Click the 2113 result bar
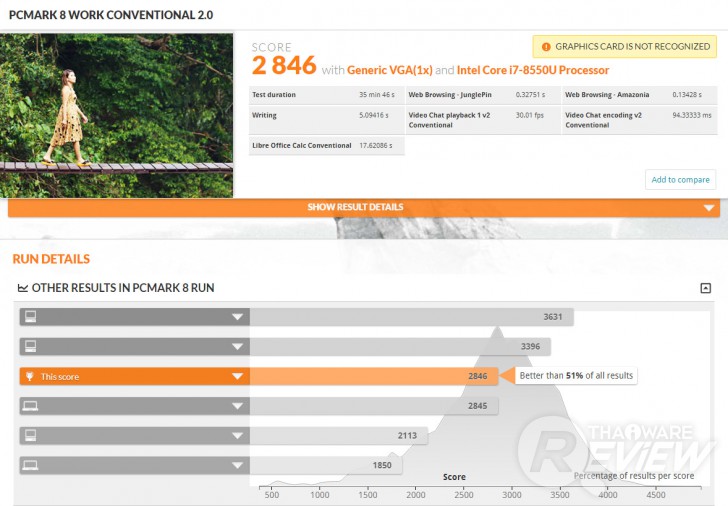The width and height of the screenshot is (728, 506). tap(338, 435)
